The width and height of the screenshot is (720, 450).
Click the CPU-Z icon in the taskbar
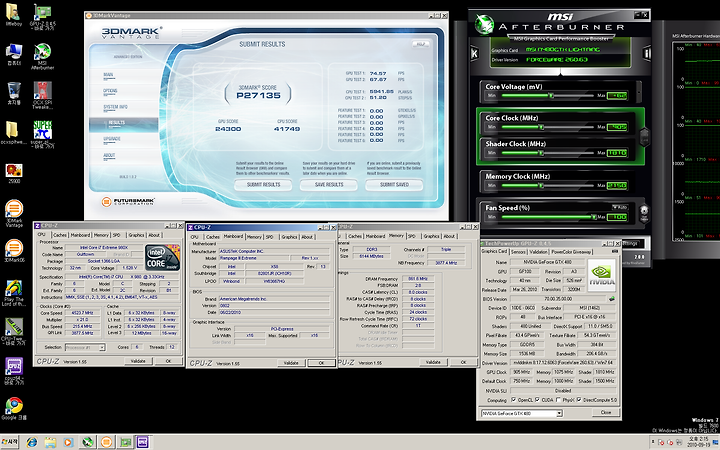[x=143, y=442]
